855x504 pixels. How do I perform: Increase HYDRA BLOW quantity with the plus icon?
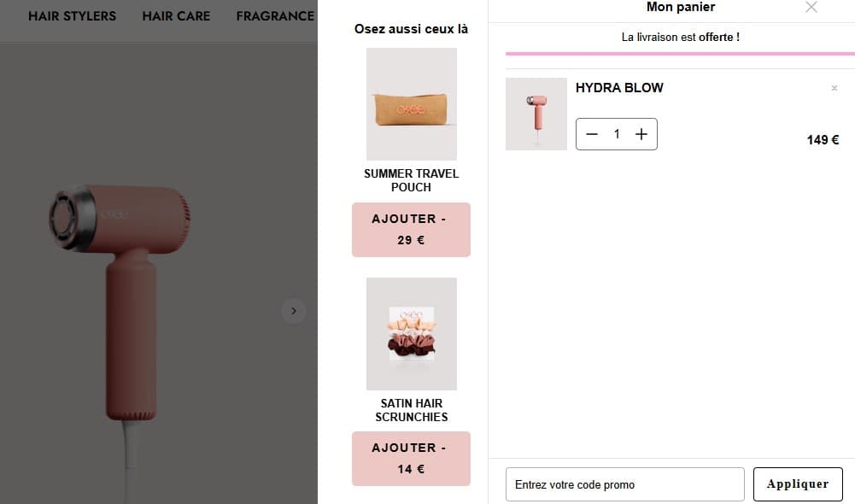point(641,134)
